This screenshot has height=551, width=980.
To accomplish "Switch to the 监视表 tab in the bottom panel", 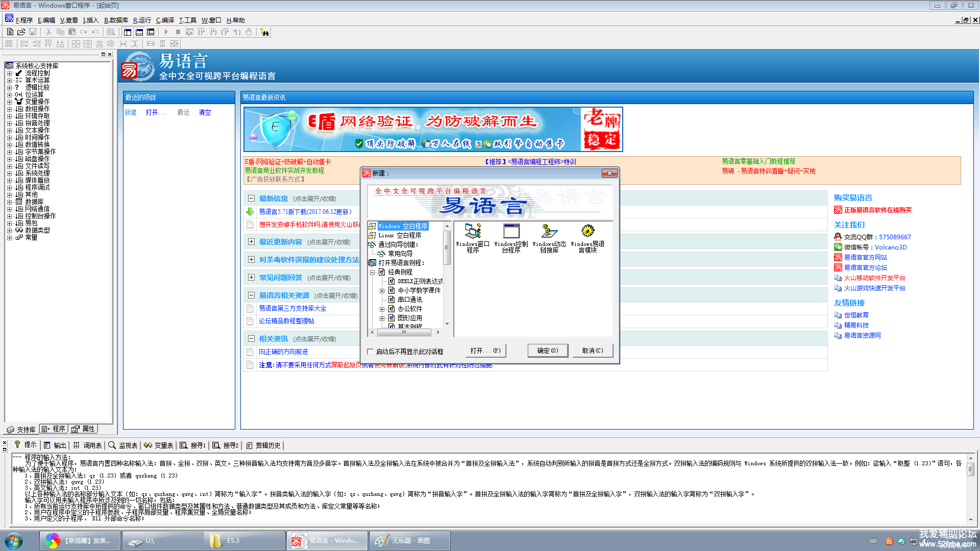I will [123, 445].
